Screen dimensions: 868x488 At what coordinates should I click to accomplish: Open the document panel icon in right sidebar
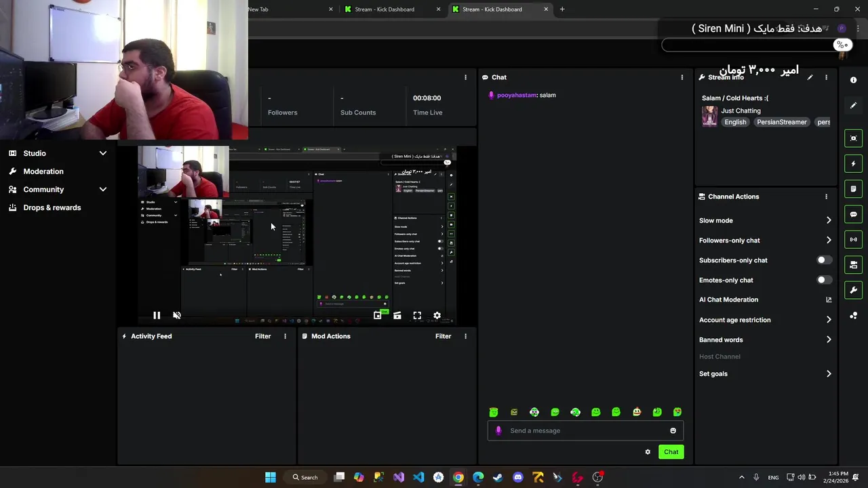(853, 189)
